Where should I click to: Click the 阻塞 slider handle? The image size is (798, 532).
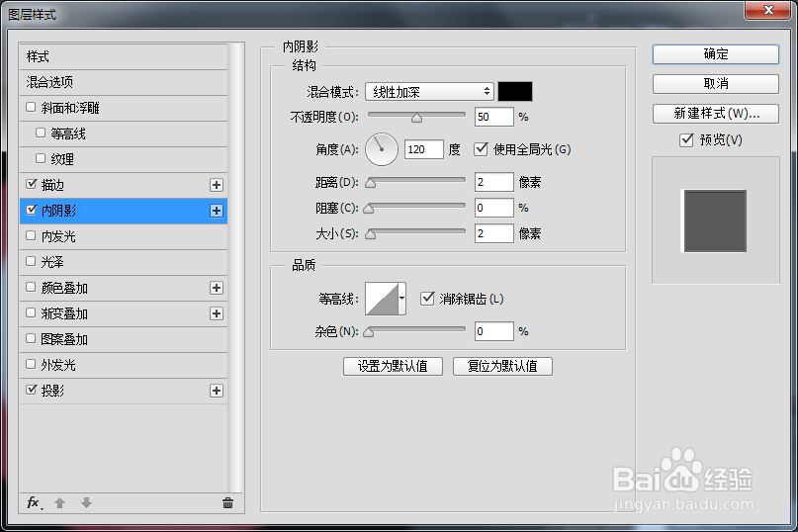pos(369,209)
